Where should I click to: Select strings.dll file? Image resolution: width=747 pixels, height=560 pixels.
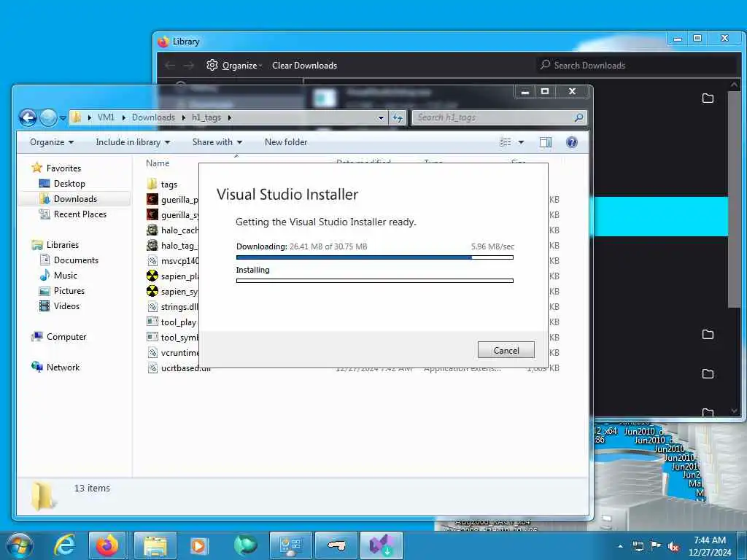172,307
